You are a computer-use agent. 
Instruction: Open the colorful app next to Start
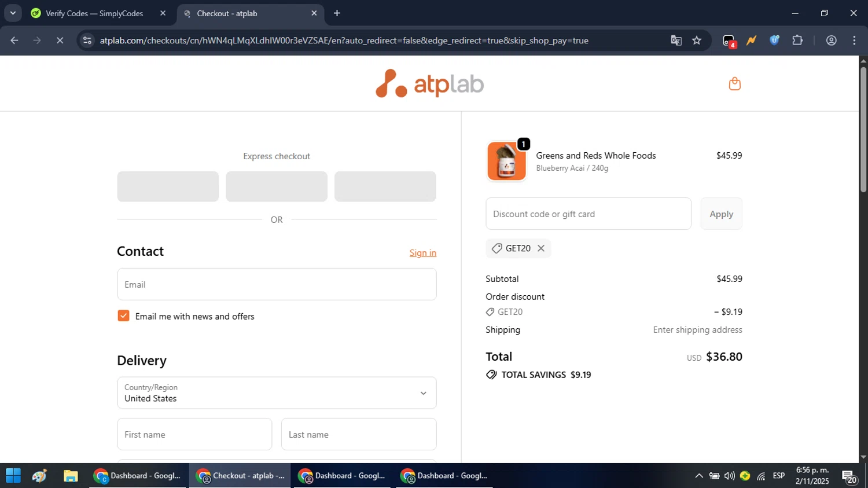pos(39,476)
